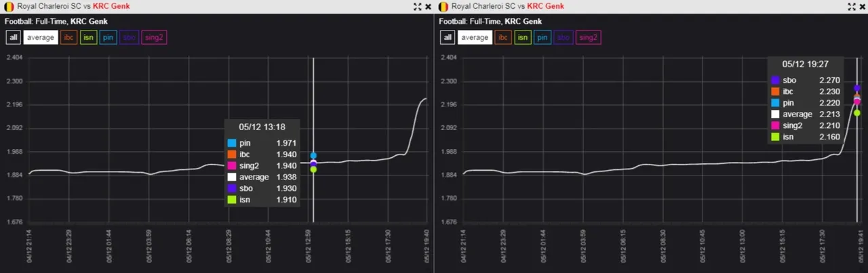Image resolution: width=868 pixels, height=273 pixels.
Task: Click the sing2 color swatch in the 13:18 tooltip
Action: coord(231,165)
